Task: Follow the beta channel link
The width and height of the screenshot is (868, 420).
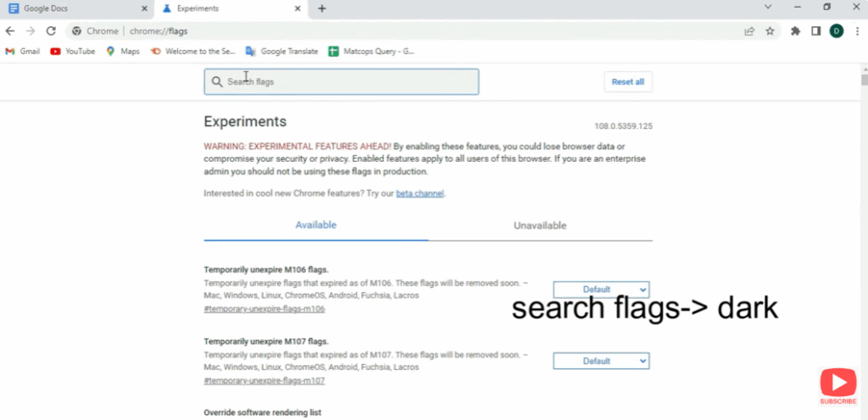Action: click(420, 193)
